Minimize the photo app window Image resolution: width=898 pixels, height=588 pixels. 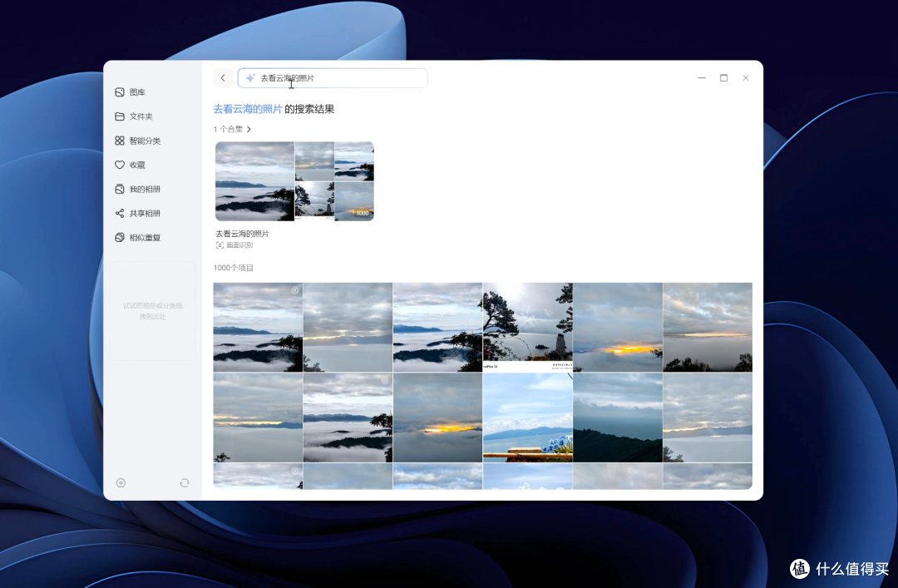(702, 78)
